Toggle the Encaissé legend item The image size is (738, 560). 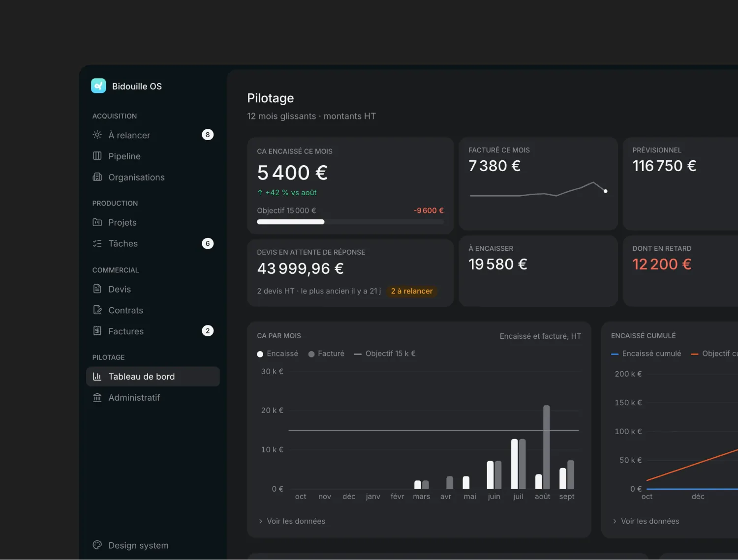point(277,354)
